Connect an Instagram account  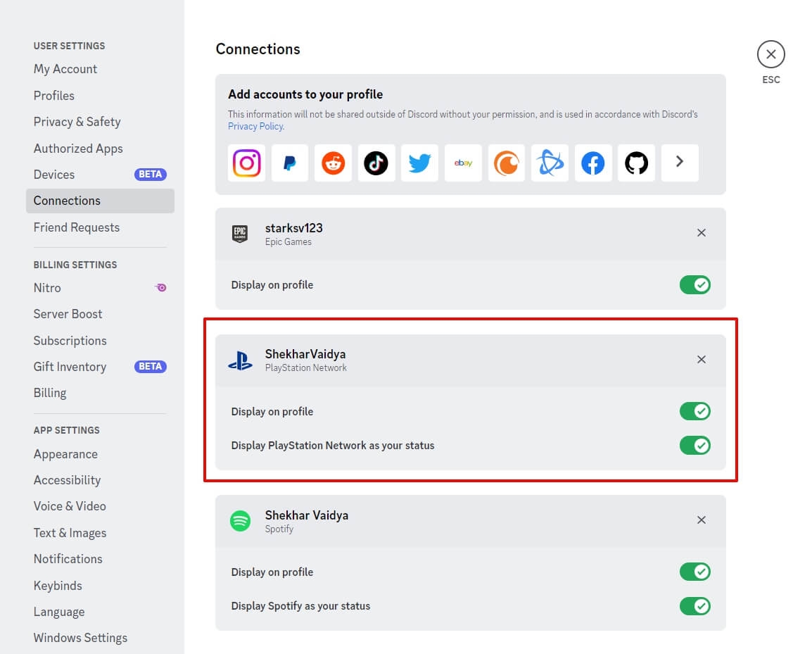(246, 163)
